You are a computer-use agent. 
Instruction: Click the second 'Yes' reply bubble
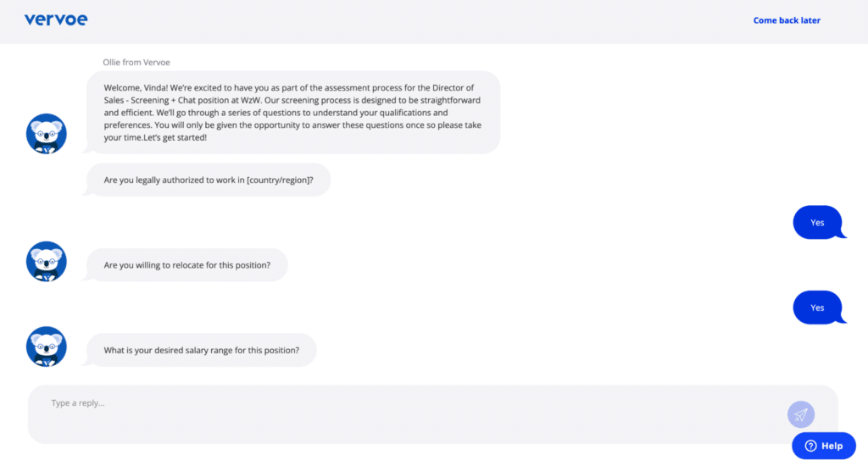818,308
